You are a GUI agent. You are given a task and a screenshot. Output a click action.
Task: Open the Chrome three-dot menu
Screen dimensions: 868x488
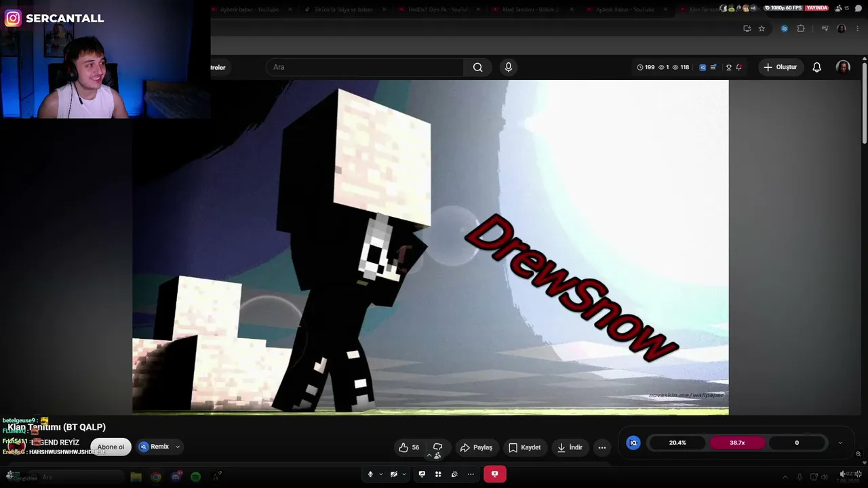[x=857, y=28]
